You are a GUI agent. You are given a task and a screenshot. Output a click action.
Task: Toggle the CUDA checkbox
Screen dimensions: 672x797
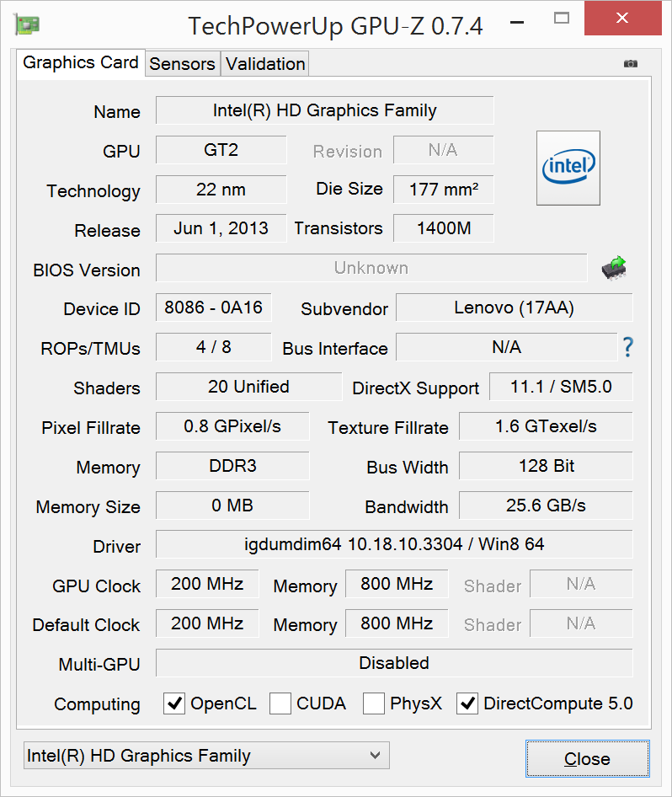pos(280,703)
